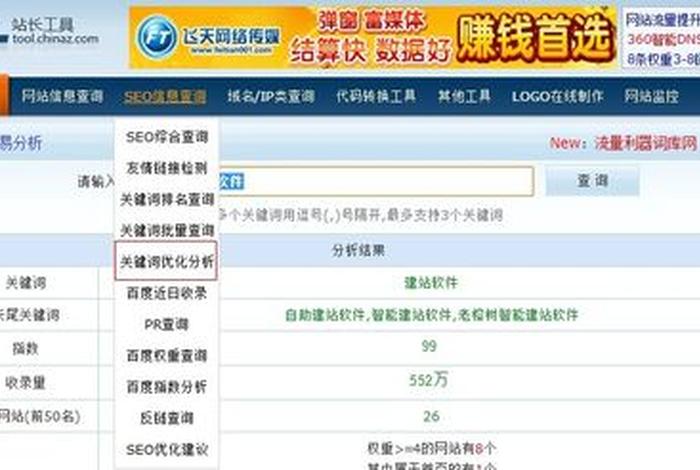Click the 分析结果 table header

point(358,250)
